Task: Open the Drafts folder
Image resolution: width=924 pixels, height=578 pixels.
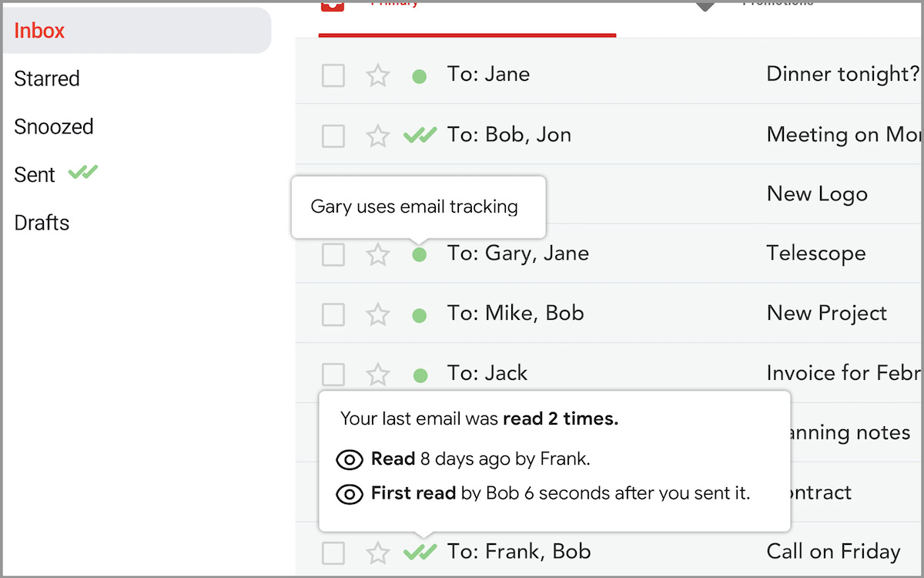Action: 42,223
